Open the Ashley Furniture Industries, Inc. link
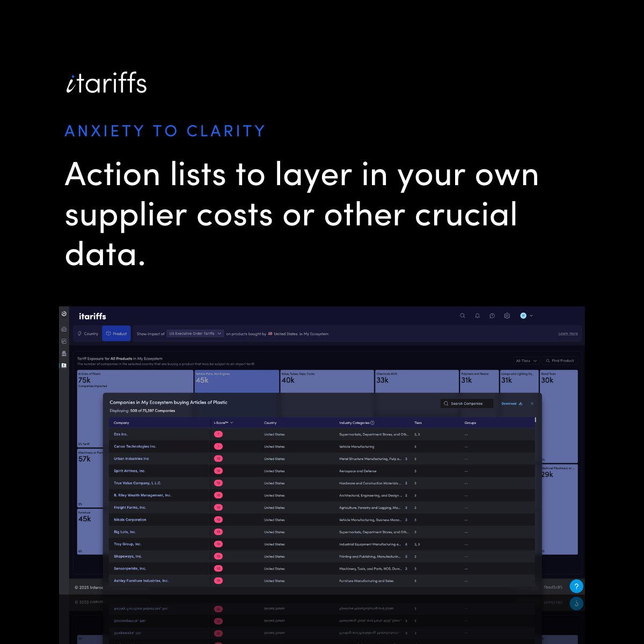 [141, 581]
